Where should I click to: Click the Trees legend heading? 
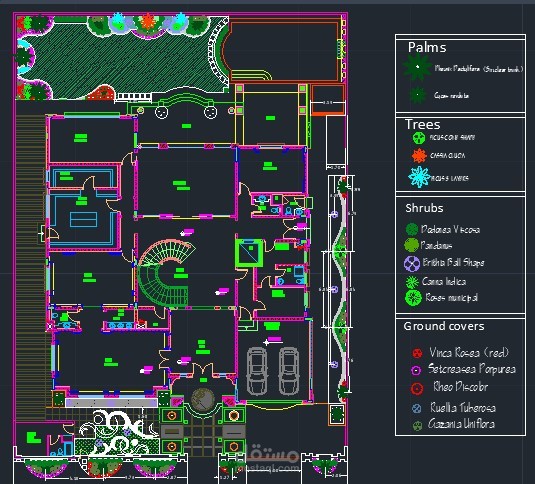tap(422, 124)
